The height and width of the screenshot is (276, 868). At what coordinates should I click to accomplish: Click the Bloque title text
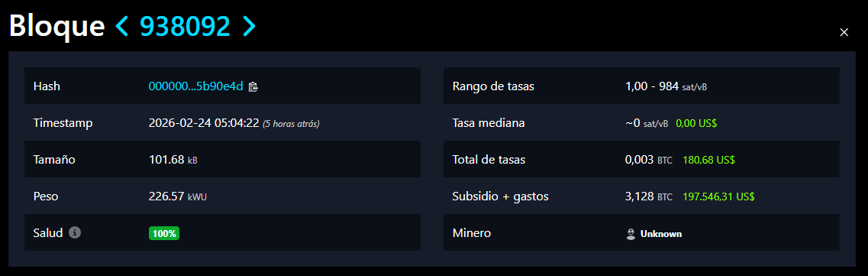(x=57, y=26)
